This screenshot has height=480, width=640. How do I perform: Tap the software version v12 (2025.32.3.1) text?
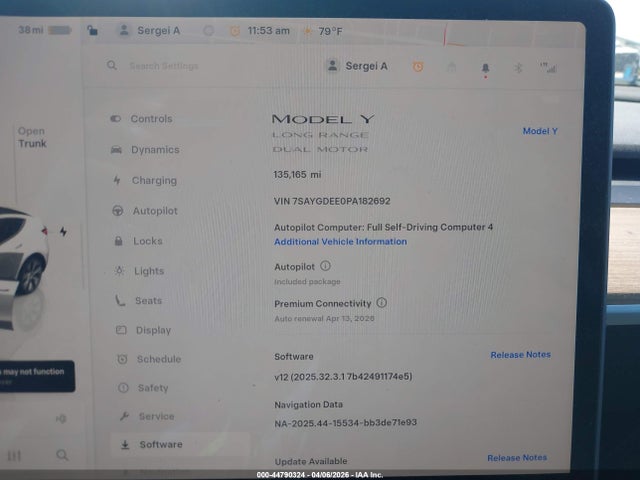(x=343, y=376)
